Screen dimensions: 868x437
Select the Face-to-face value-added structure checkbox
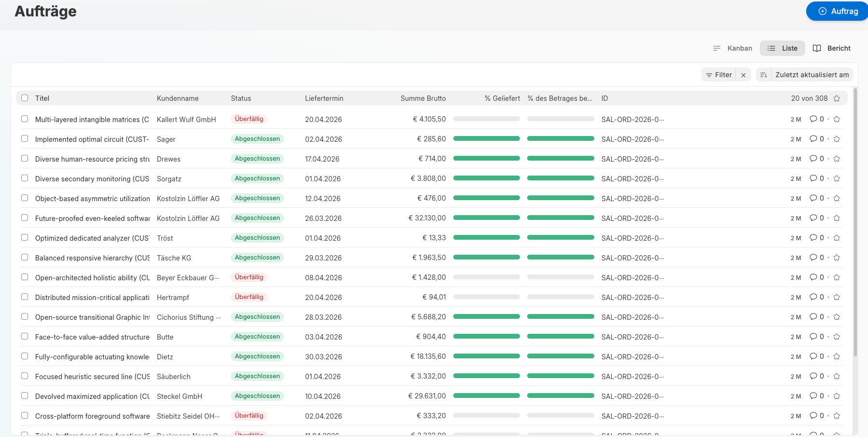coord(25,336)
